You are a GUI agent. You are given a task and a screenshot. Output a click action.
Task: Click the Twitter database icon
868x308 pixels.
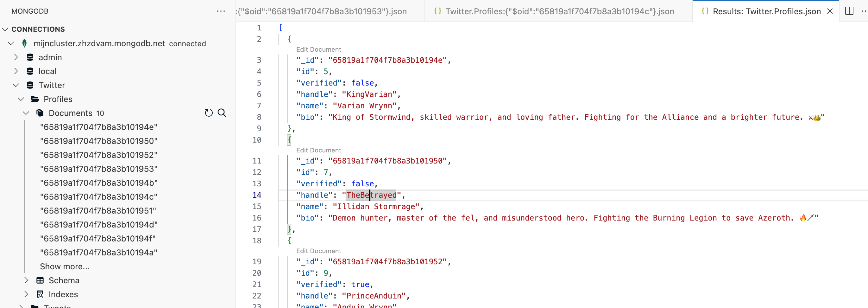(30, 85)
